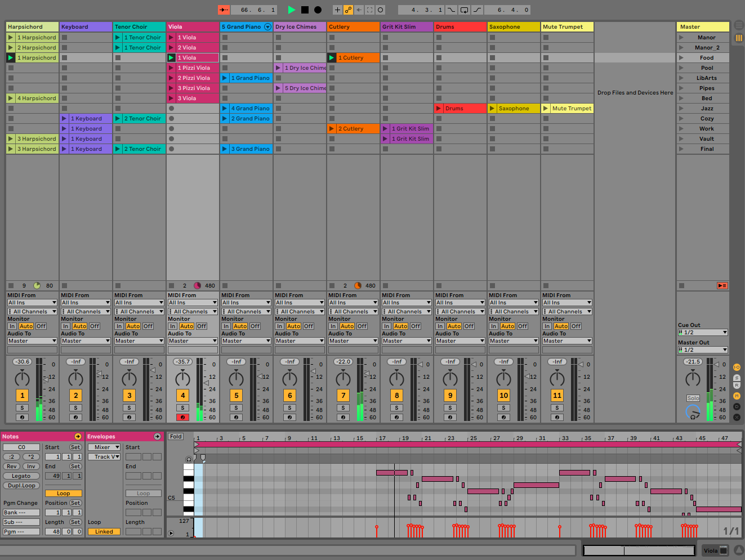The width and height of the screenshot is (745, 560).
Task: Toggle the Arrangement Loop switch
Action: tap(464, 10)
